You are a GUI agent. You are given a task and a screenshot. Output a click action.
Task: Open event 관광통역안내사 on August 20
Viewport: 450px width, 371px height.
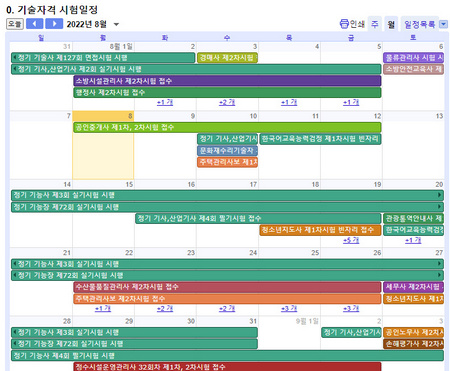[413, 218]
